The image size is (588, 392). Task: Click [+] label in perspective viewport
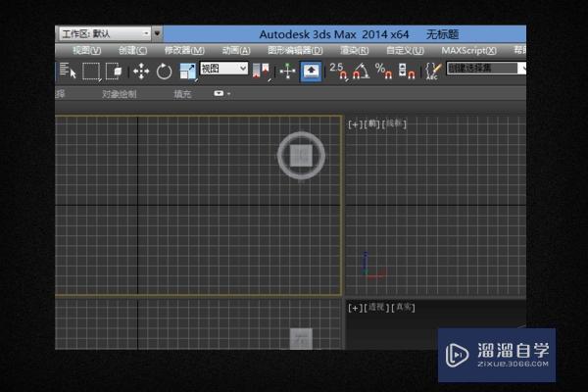(x=355, y=308)
